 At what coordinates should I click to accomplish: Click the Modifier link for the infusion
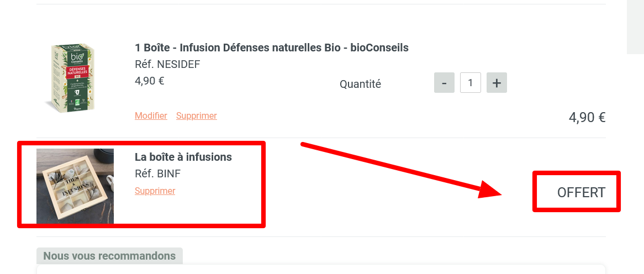click(151, 116)
